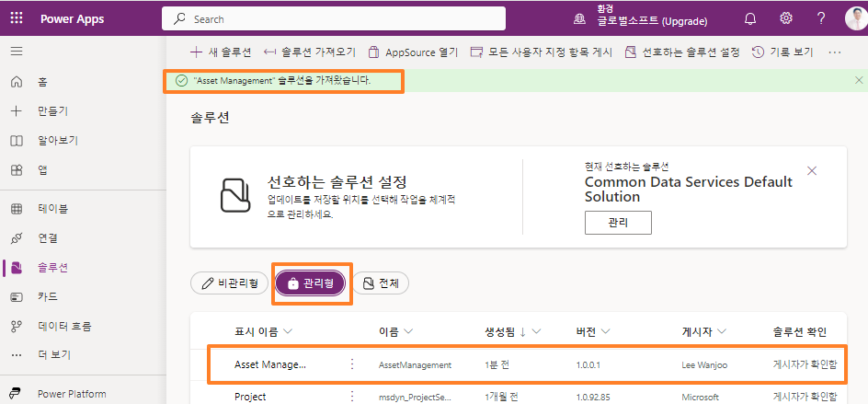Click the Power Apps title
868x404 pixels.
(72, 18)
